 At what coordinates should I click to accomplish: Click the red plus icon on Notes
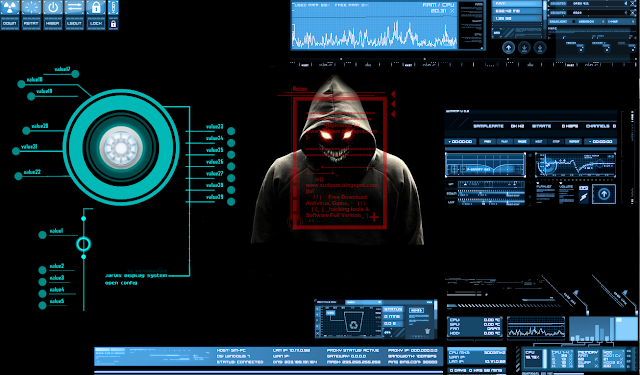(374, 217)
